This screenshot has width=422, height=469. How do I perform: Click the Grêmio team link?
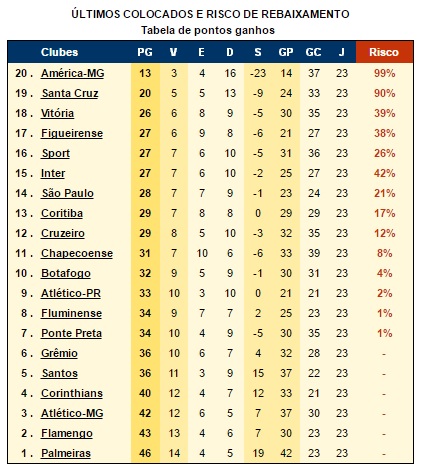[59, 353]
